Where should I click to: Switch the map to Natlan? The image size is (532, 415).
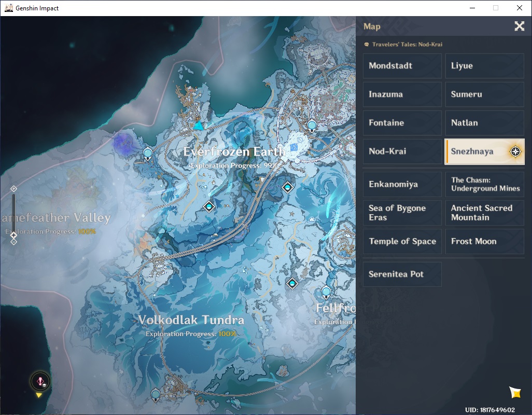(x=484, y=123)
